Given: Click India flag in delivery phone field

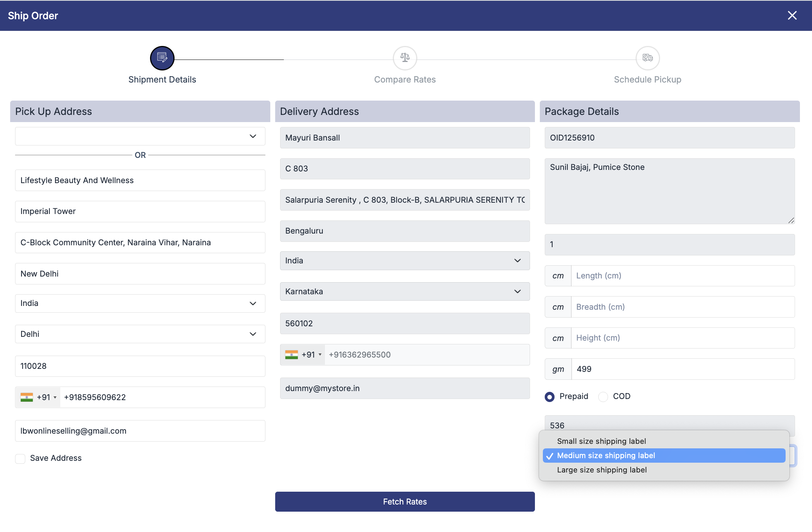Looking at the screenshot, I should pos(291,355).
